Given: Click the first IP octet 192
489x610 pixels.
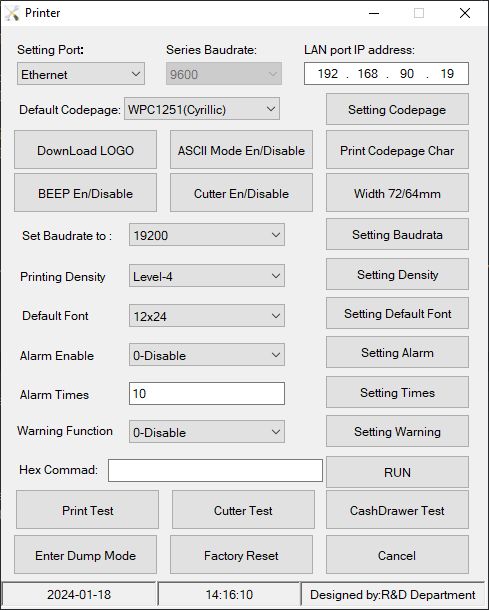Looking at the screenshot, I should [328, 74].
